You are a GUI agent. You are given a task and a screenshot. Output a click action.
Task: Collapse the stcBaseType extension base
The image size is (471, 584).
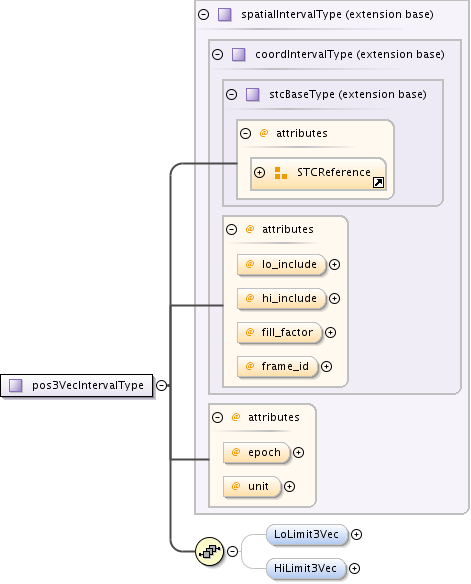232,94
